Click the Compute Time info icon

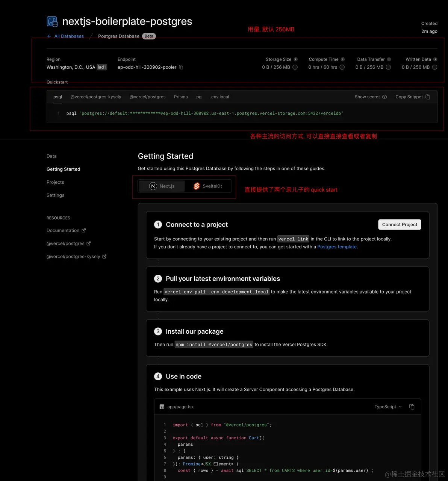click(x=343, y=59)
